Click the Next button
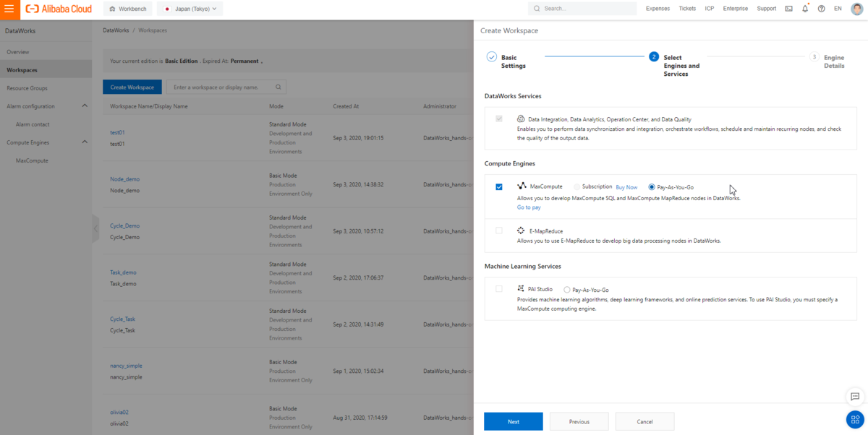868x435 pixels. pyautogui.click(x=514, y=421)
